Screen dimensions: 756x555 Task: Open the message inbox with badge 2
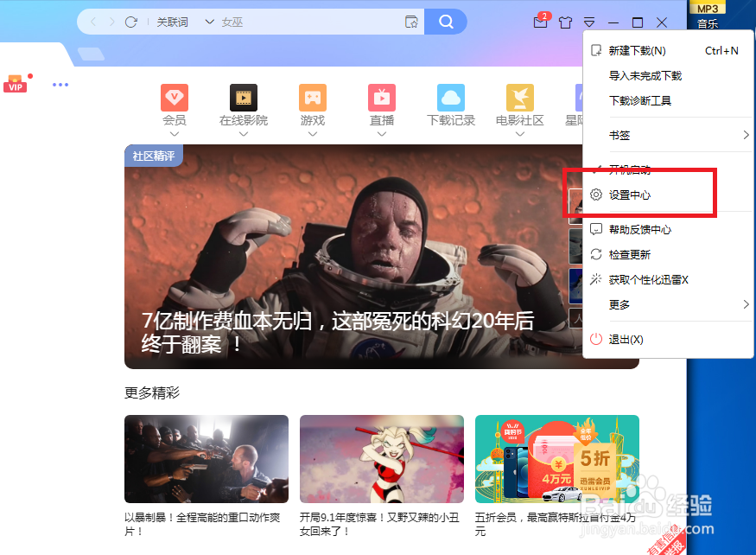click(x=542, y=22)
